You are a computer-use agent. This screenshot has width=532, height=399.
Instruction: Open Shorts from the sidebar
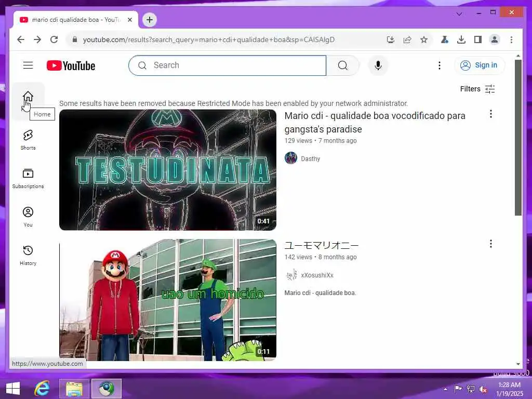[28, 139]
